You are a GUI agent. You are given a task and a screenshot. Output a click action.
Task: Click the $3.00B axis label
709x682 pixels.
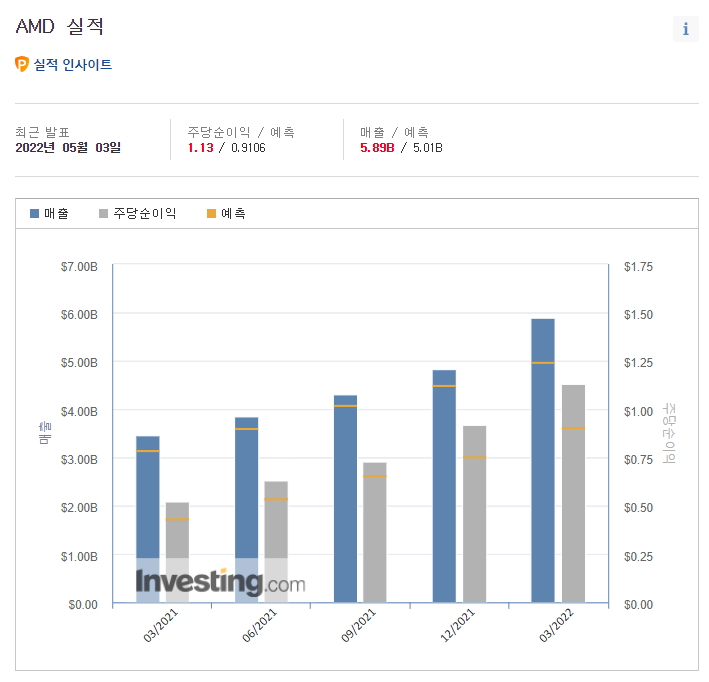click(79, 459)
